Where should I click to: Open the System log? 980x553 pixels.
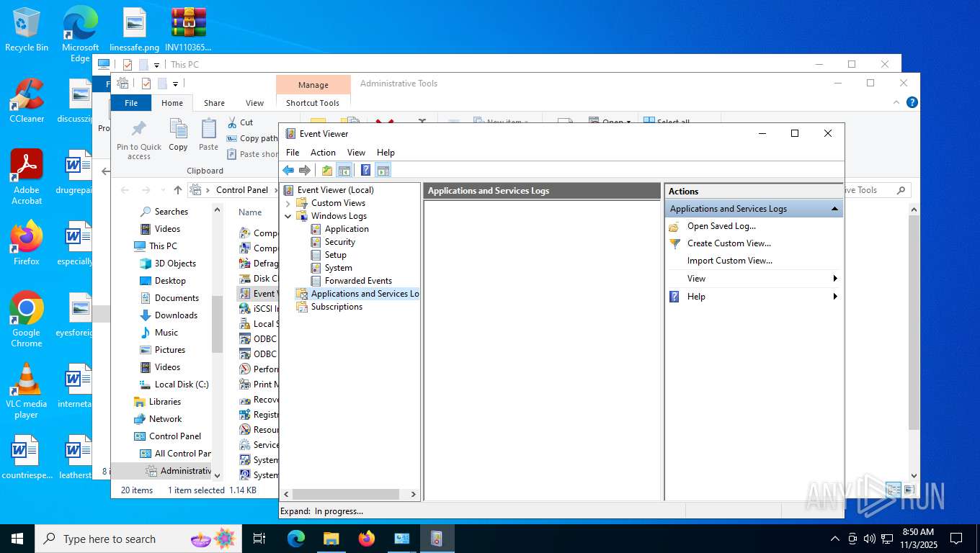coord(338,268)
